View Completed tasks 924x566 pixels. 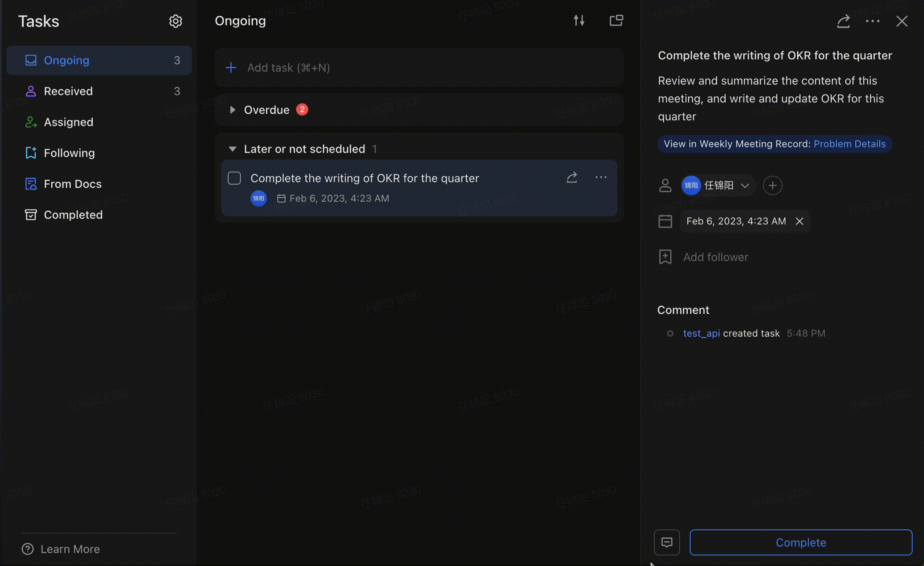pyautogui.click(x=99, y=215)
